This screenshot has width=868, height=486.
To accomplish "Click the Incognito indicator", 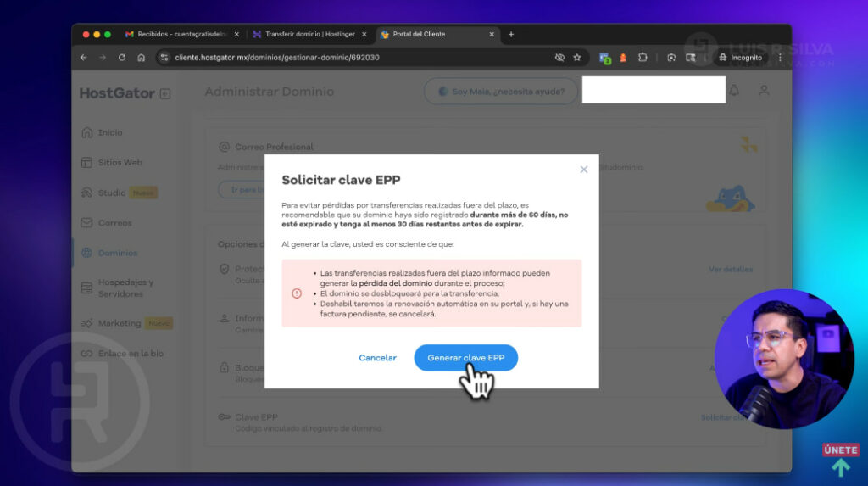I will coord(740,57).
